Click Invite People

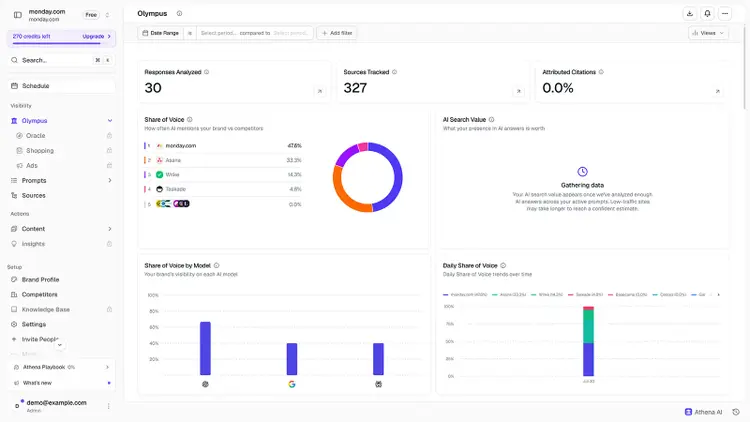point(40,339)
